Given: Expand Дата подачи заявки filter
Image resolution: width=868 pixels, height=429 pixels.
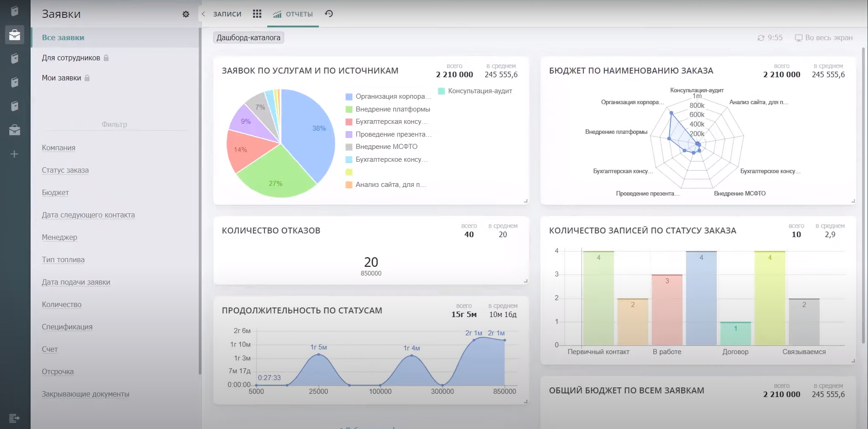Looking at the screenshot, I should pyautogui.click(x=76, y=282).
